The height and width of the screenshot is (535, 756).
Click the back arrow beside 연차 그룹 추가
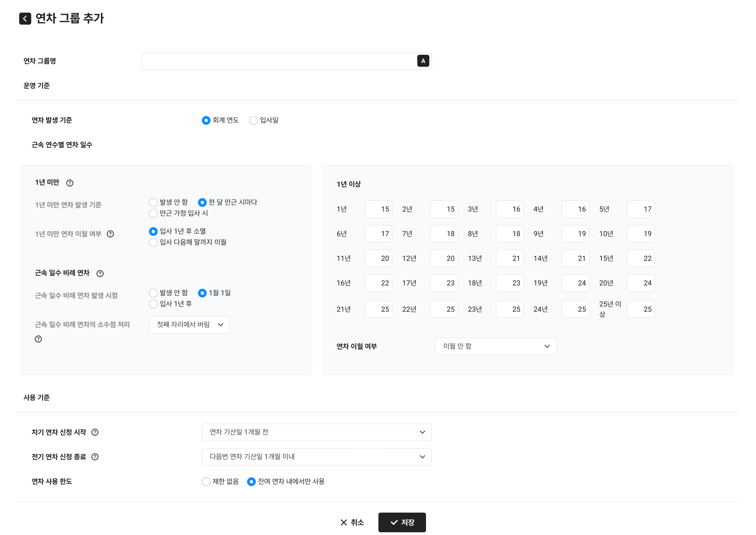pos(25,19)
